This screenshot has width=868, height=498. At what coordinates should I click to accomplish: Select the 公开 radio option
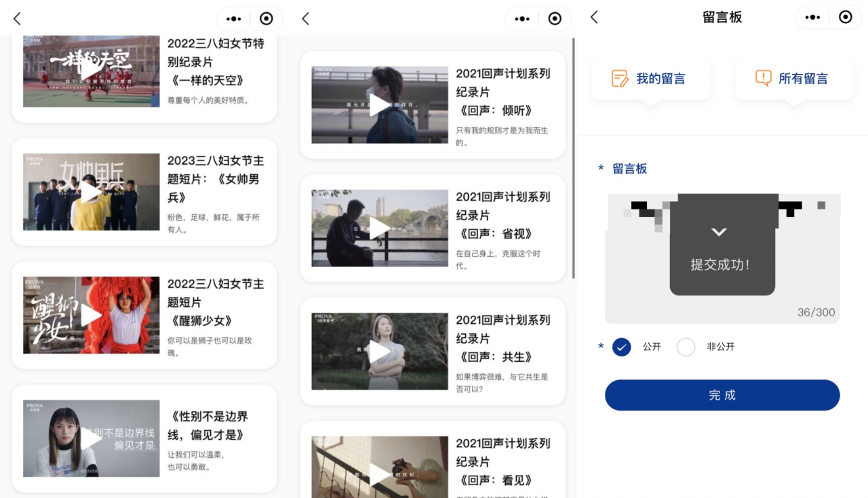coord(622,347)
